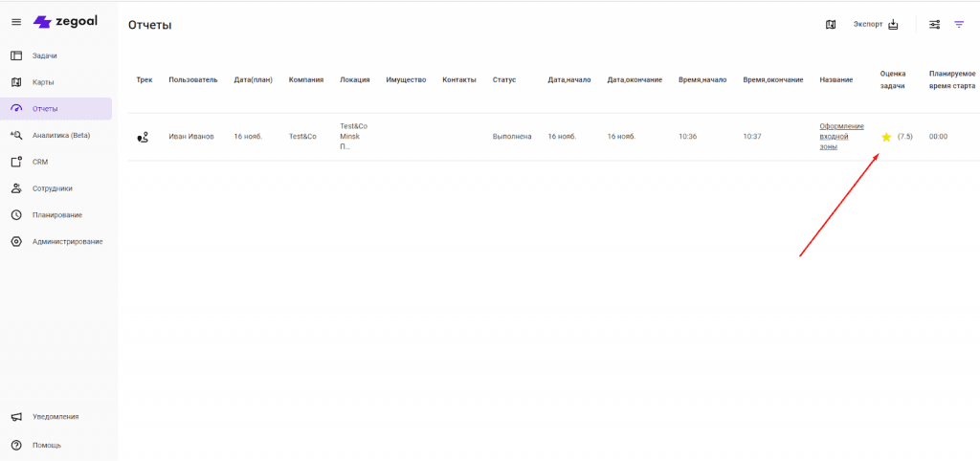The height and width of the screenshot is (461, 980).
Task: Open Аналитика (Beta) section
Action: [60, 135]
